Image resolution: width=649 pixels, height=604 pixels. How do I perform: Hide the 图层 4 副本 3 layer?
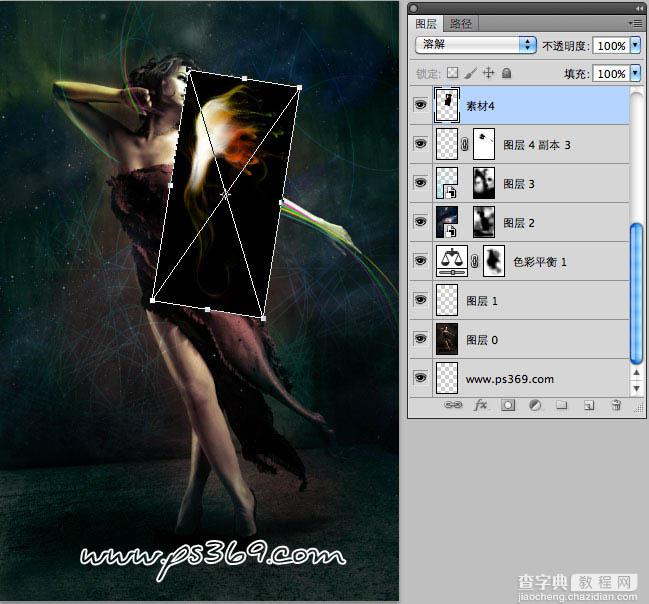(x=421, y=144)
